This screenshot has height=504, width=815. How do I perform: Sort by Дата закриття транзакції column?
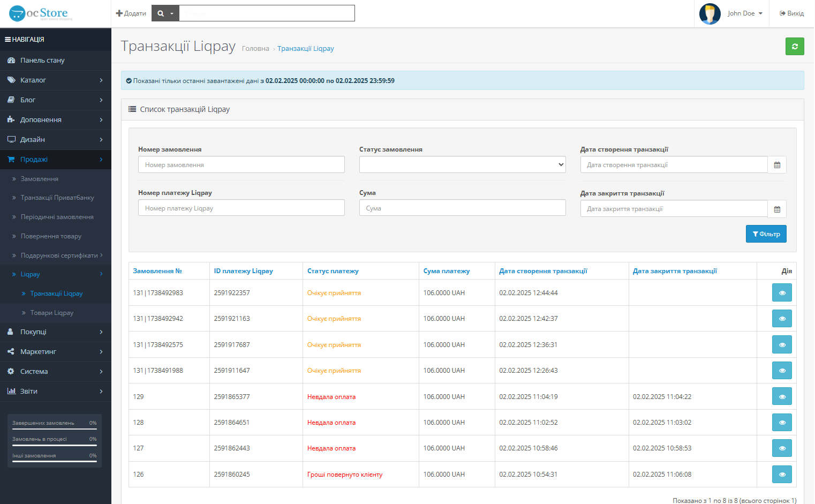point(675,271)
